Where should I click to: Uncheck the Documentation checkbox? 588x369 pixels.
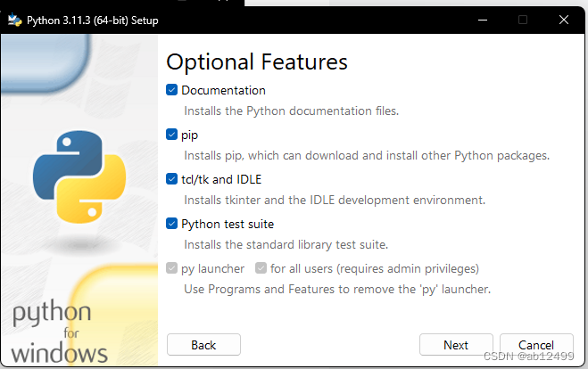(x=172, y=90)
